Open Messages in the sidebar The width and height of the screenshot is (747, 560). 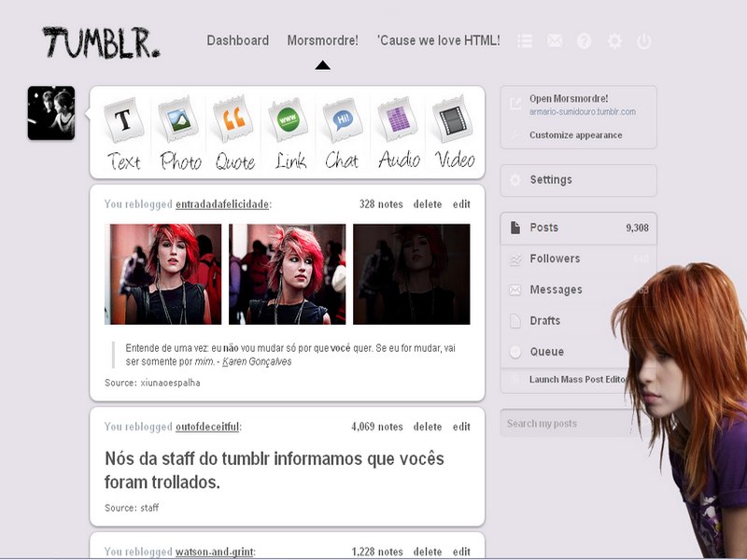coord(578,289)
